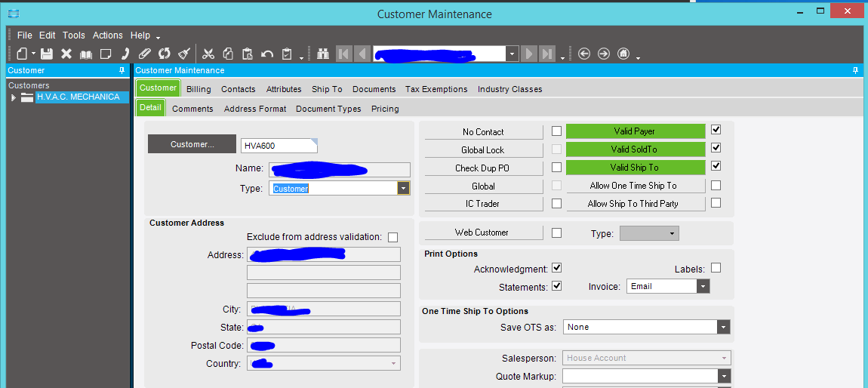Uncheck the Valid Payer checkbox
The image size is (868, 388).
coord(716,130)
